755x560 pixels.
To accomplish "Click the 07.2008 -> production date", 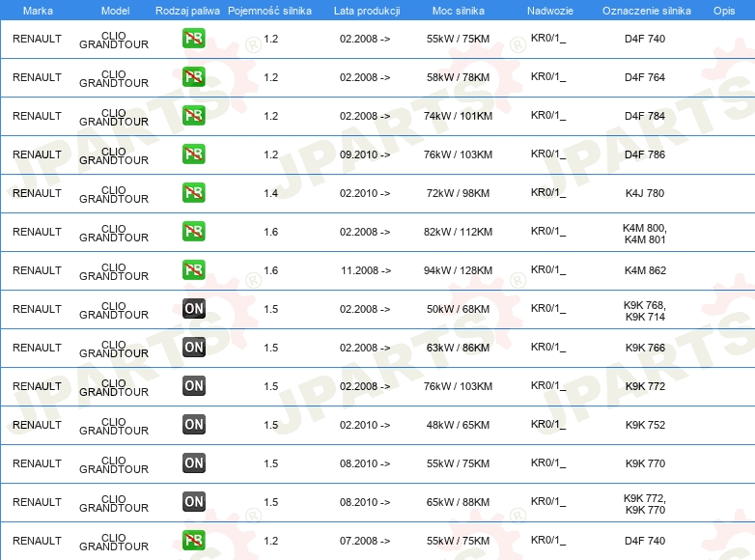I will (365, 541).
